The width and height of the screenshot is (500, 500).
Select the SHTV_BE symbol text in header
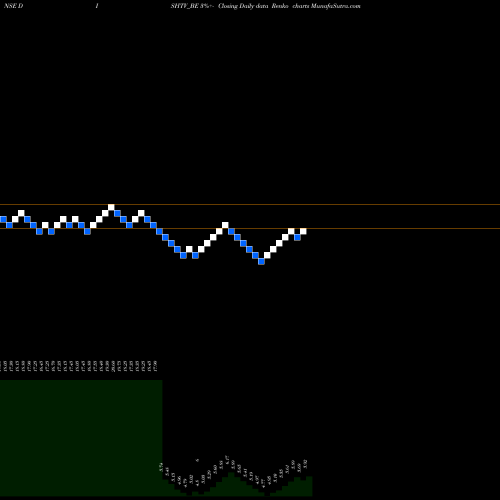point(185,6)
